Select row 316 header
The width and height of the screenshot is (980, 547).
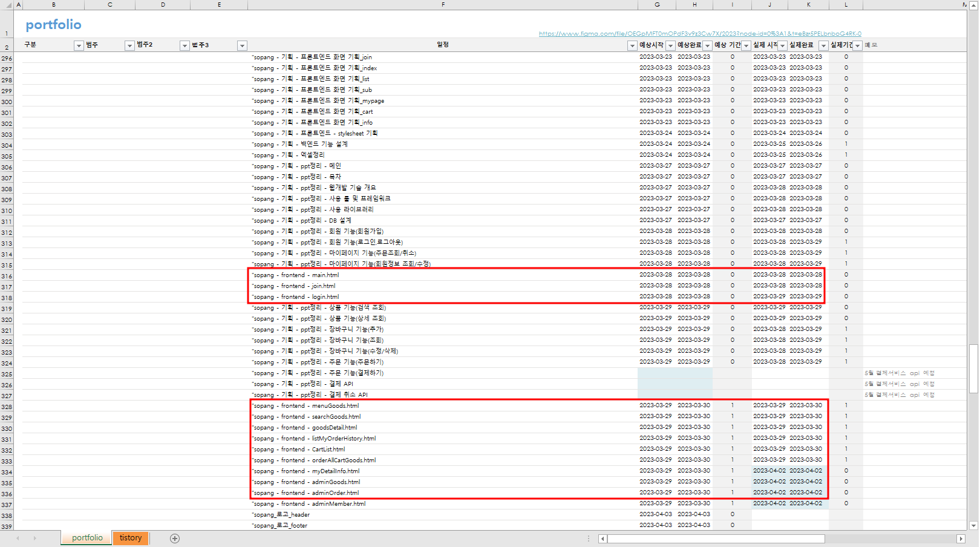point(7,276)
